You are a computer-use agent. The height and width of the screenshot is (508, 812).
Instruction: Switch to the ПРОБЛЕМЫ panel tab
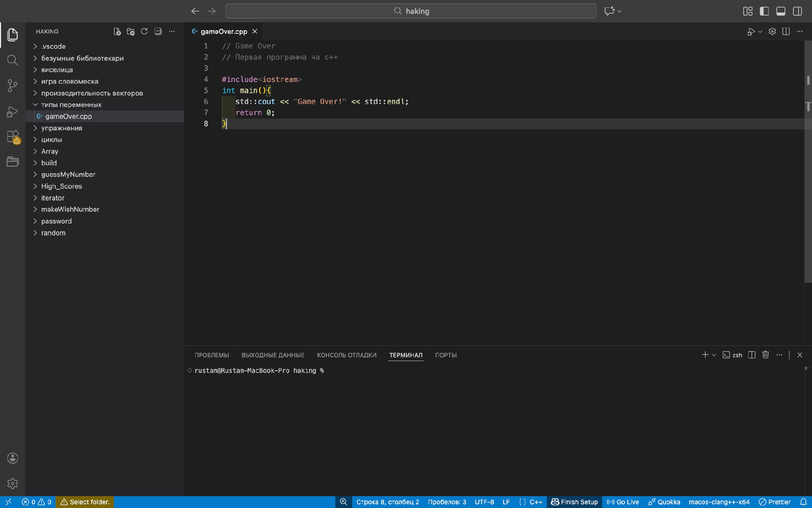point(212,355)
